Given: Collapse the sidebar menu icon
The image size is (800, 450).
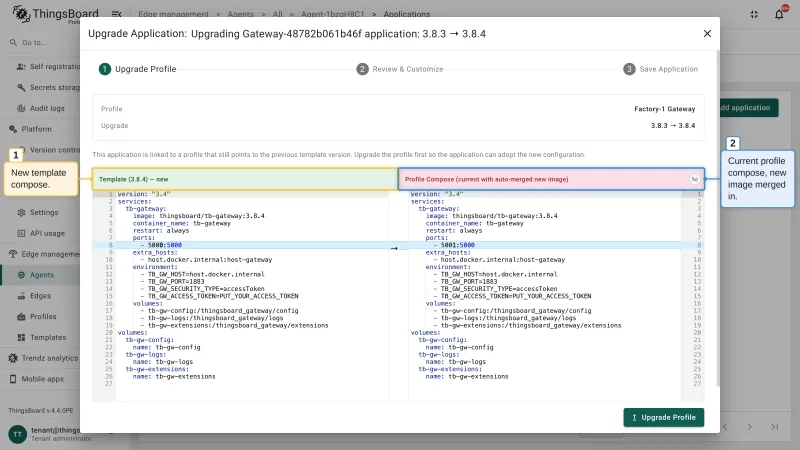Looking at the screenshot, I should pos(116,14).
